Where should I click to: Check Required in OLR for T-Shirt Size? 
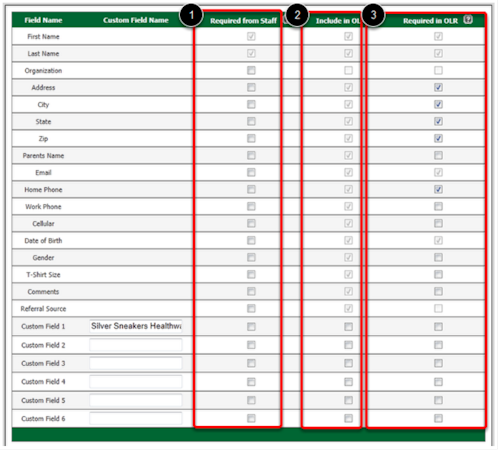click(438, 274)
